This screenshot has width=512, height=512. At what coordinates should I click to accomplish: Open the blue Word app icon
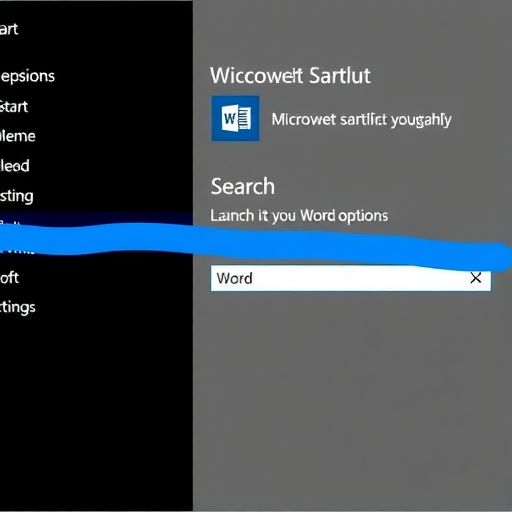tap(235, 118)
